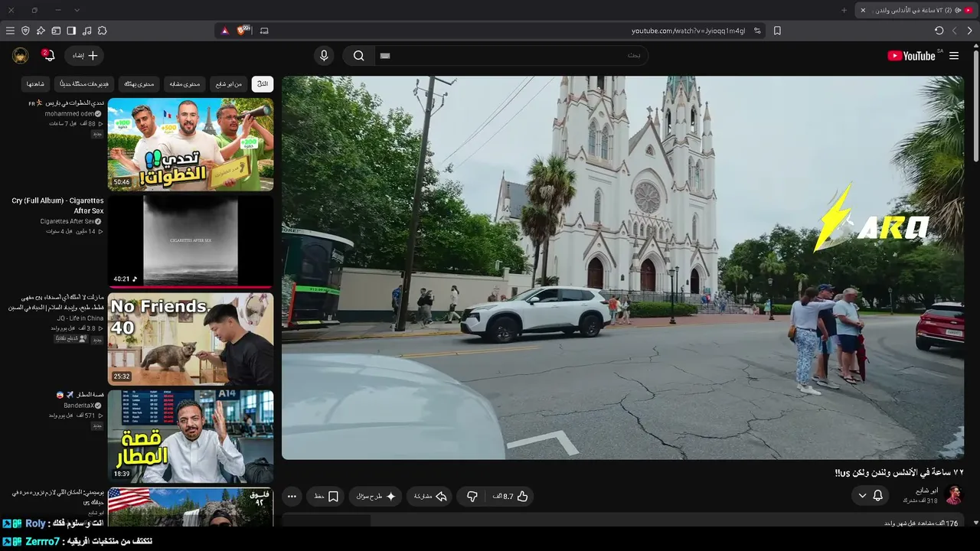Open the Cry (Full Album) video title
This screenshot has width=980, height=551.
57,205
